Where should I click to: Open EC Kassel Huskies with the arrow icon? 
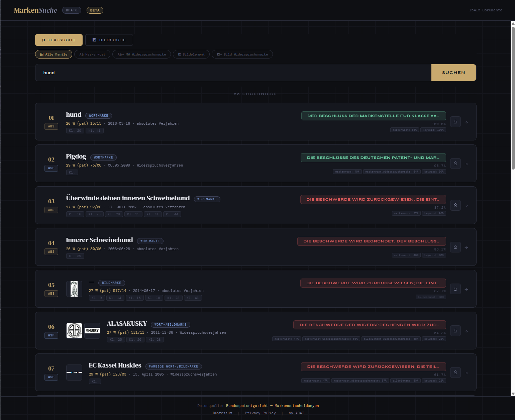(x=466, y=373)
